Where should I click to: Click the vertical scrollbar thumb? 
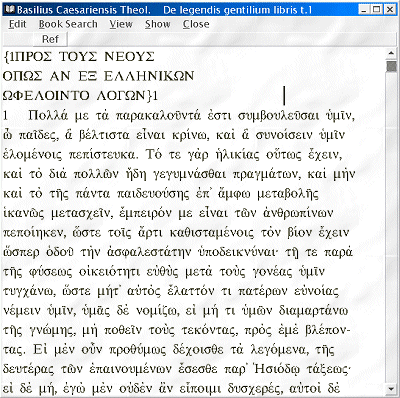[x=391, y=66]
